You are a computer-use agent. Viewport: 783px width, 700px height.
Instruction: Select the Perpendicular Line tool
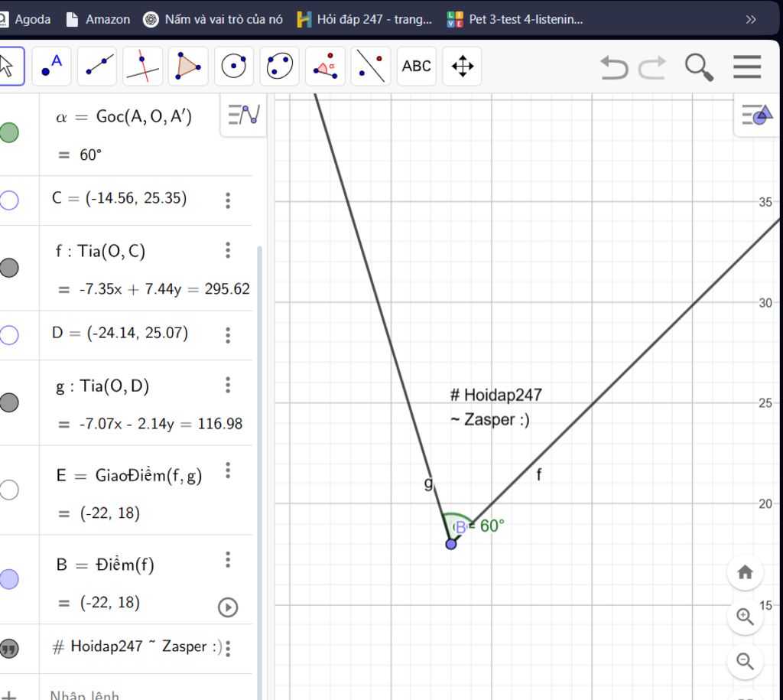click(142, 67)
